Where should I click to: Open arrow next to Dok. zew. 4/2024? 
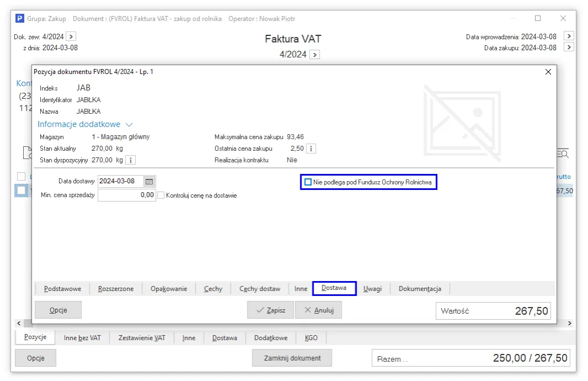click(71, 37)
